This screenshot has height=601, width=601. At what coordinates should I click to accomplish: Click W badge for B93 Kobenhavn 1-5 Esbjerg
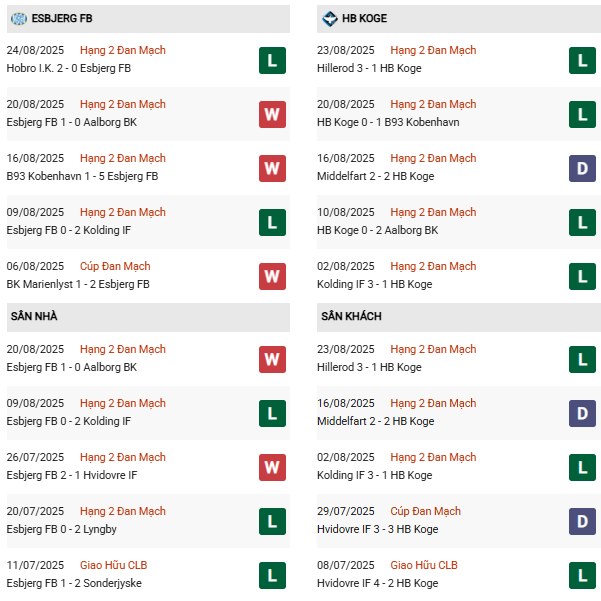pyautogui.click(x=271, y=168)
